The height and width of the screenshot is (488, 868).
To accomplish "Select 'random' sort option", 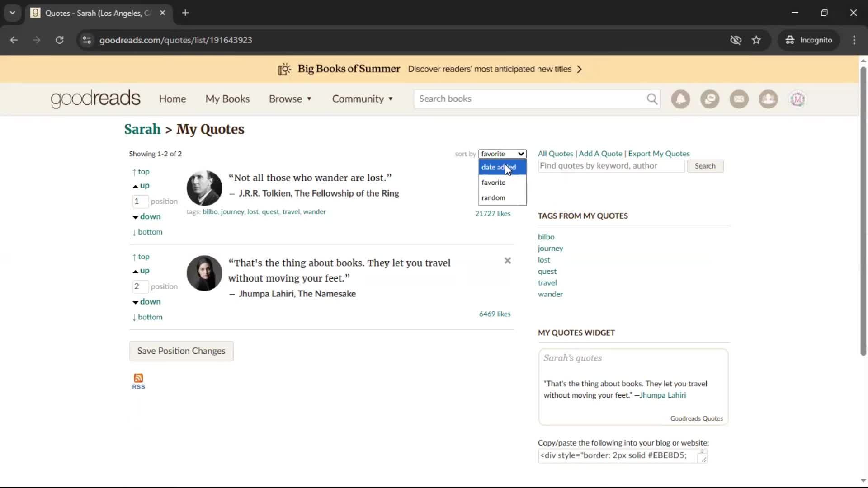I will coord(503,198).
